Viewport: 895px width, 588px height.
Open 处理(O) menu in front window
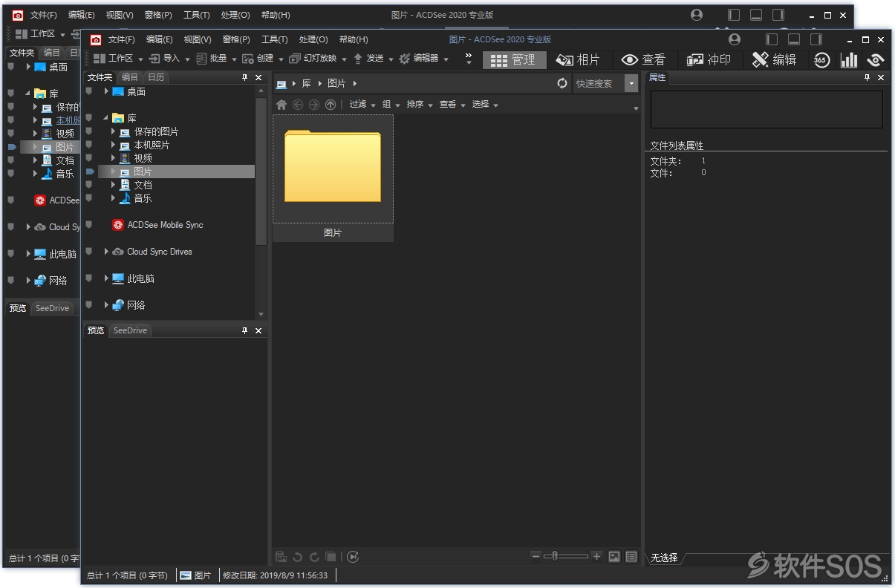[313, 39]
